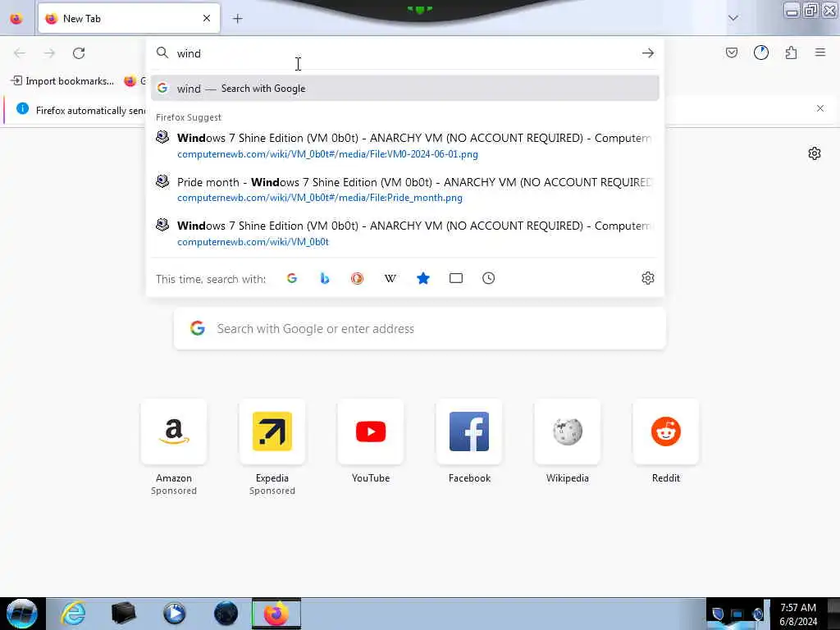Close the New Tab tab
This screenshot has height=630, width=840.
(x=206, y=19)
